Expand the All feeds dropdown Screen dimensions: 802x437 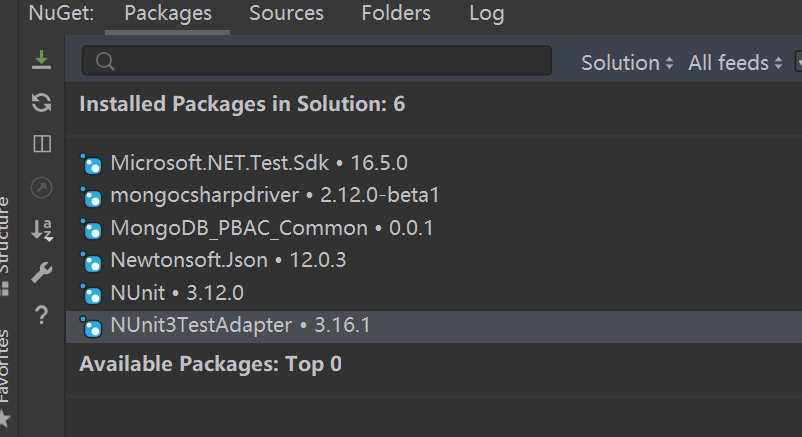pyautogui.click(x=735, y=62)
